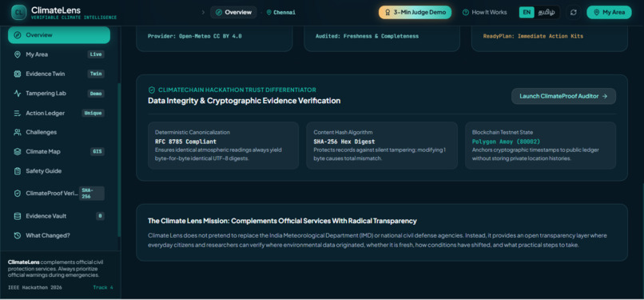This screenshot has width=644, height=300.
Task: Open My Area in the sidebar
Action: coord(59,54)
